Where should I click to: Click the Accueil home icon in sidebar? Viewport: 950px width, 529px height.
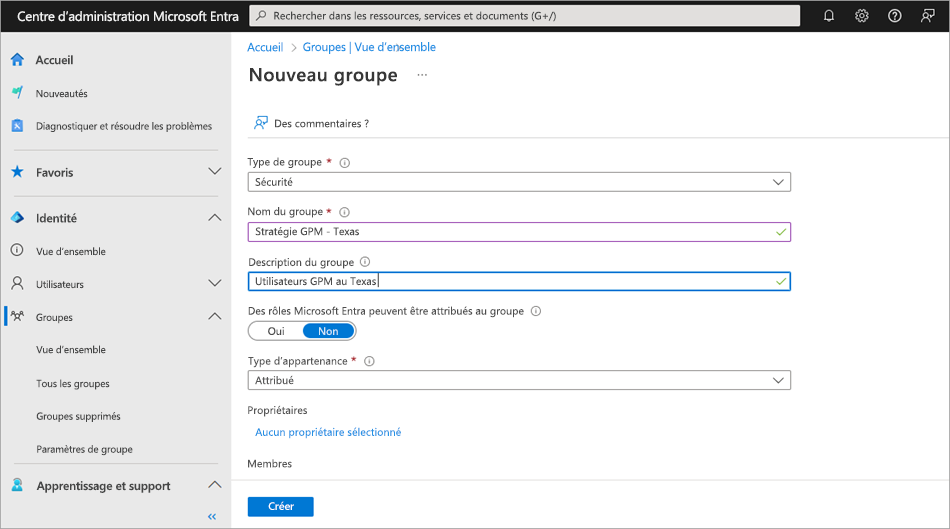(18, 59)
